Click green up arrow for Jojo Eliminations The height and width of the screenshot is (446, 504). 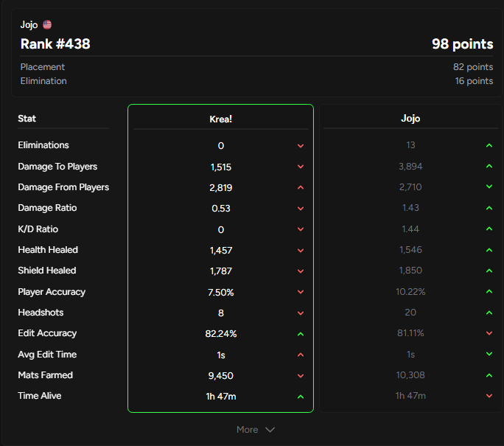tap(489, 145)
